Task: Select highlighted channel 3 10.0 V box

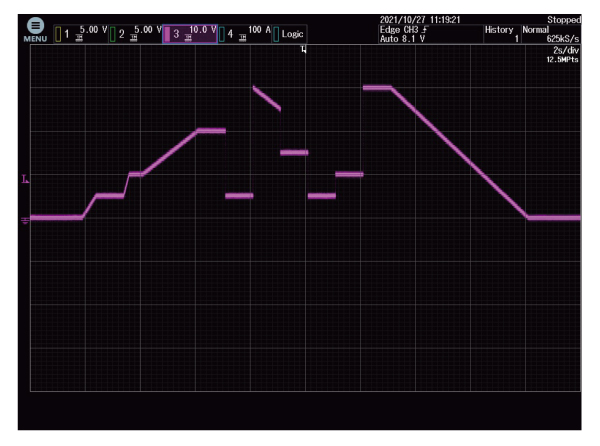Action: (190, 33)
